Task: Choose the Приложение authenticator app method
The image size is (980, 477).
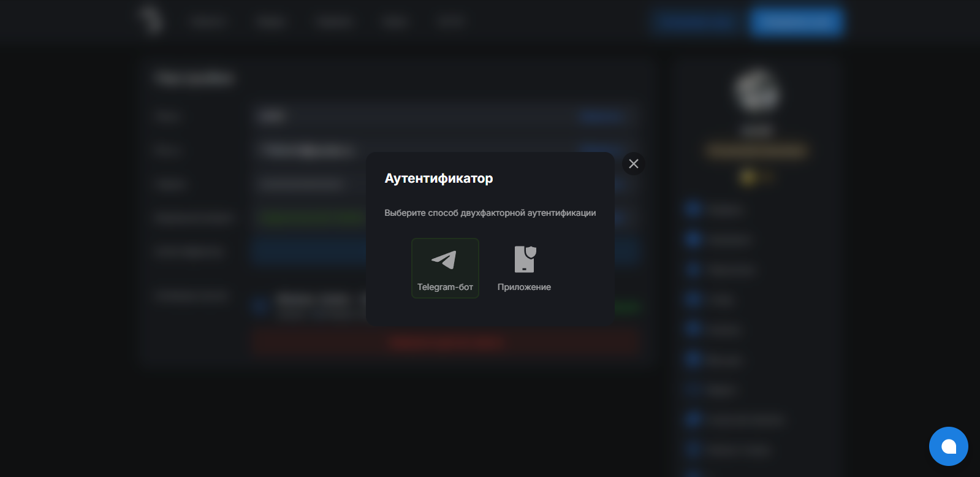Action: click(524, 268)
